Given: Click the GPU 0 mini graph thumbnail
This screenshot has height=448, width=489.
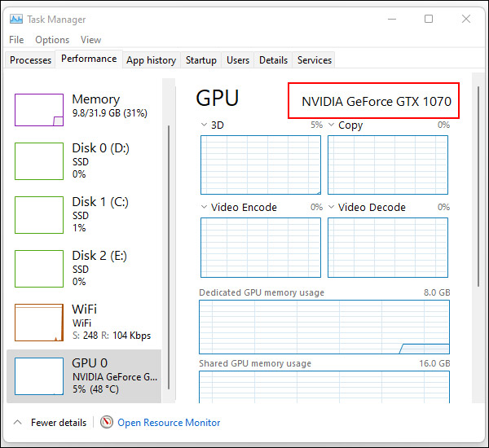Looking at the screenshot, I should 39,376.
